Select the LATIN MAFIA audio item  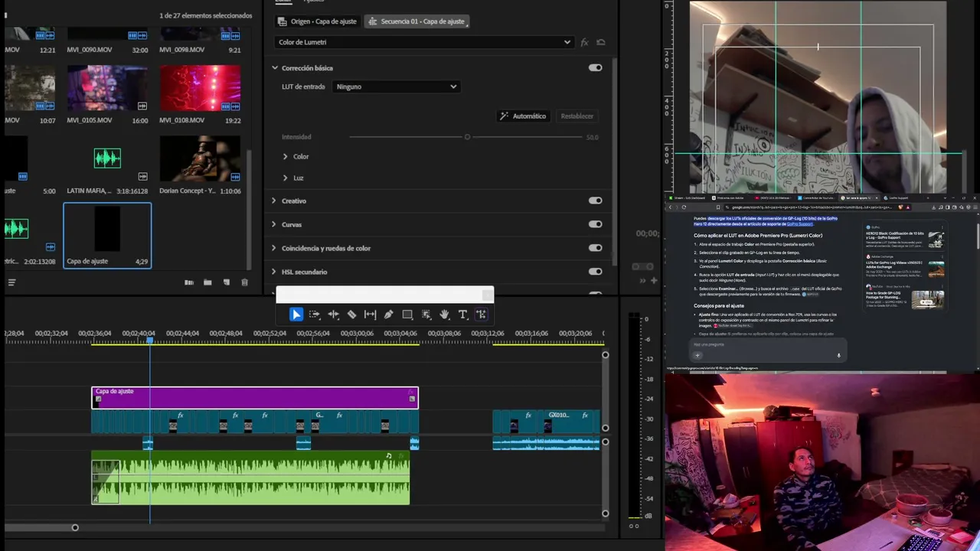(x=107, y=159)
